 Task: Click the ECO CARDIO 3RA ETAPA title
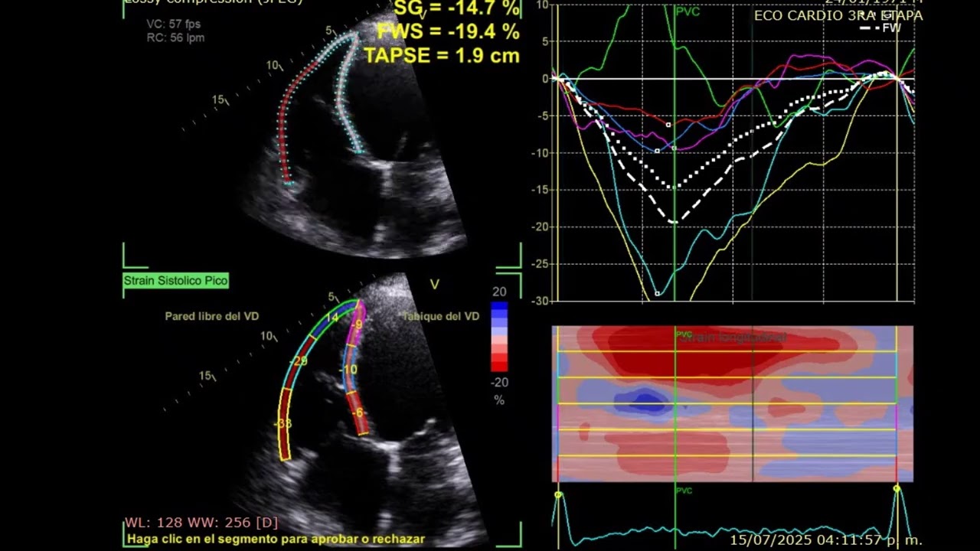click(x=838, y=15)
